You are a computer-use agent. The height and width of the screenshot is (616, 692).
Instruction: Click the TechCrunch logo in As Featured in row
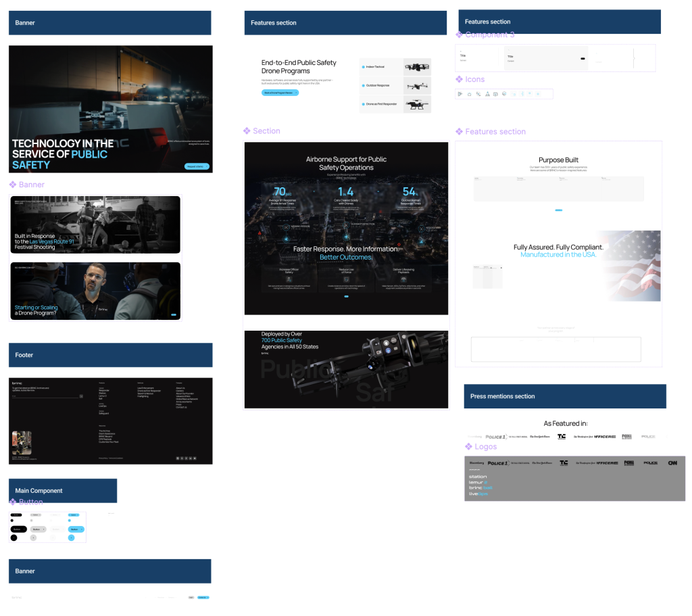click(x=562, y=437)
